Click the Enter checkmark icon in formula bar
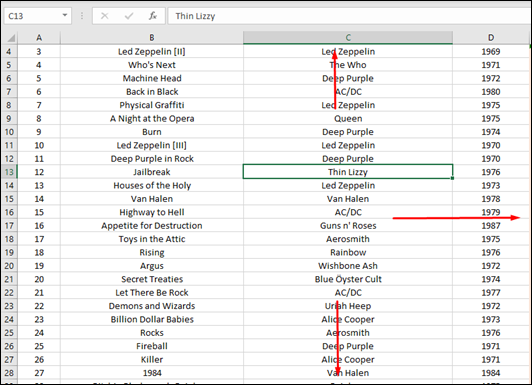Screen dimensions: 532x385 coord(129,16)
